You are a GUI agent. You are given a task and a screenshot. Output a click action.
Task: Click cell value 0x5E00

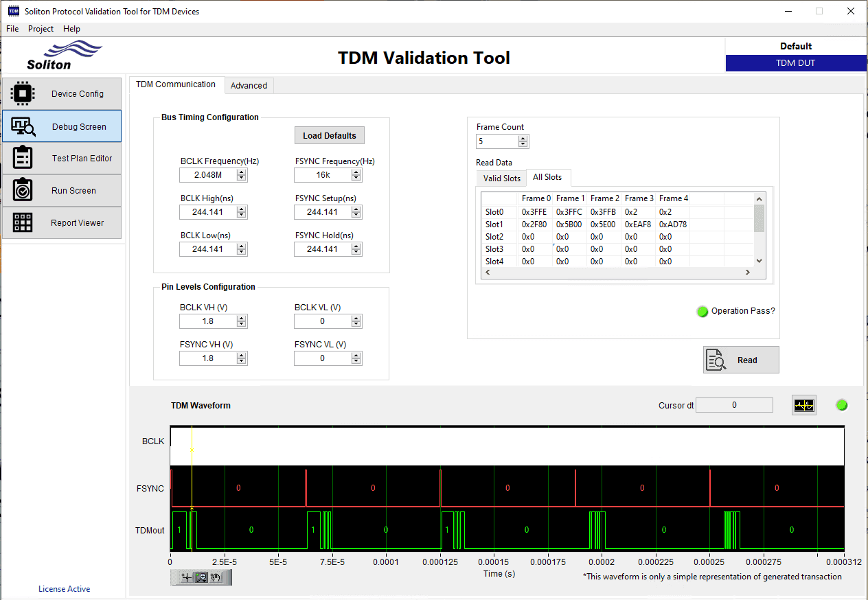603,224
